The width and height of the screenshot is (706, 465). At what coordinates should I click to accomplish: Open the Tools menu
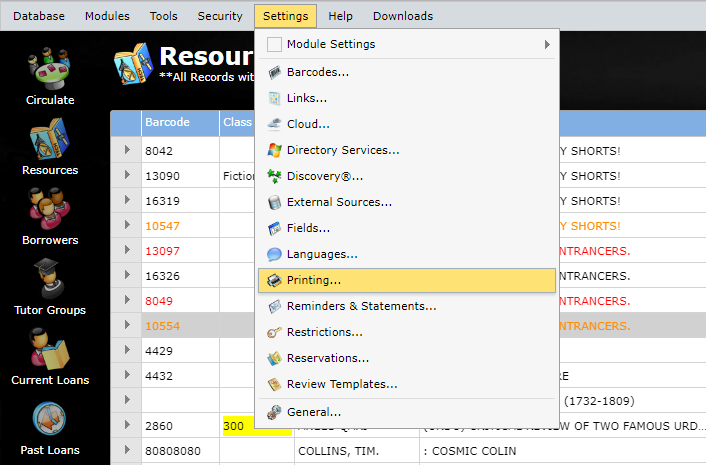(163, 16)
